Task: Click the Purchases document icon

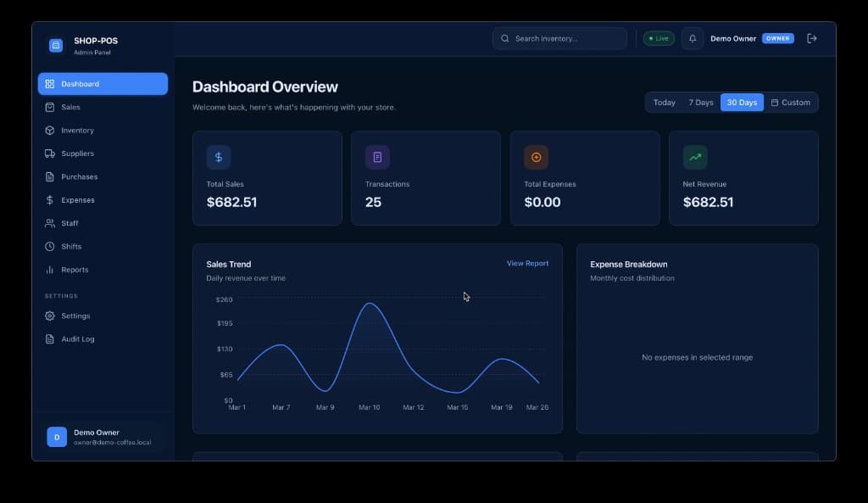Action: [x=50, y=176]
